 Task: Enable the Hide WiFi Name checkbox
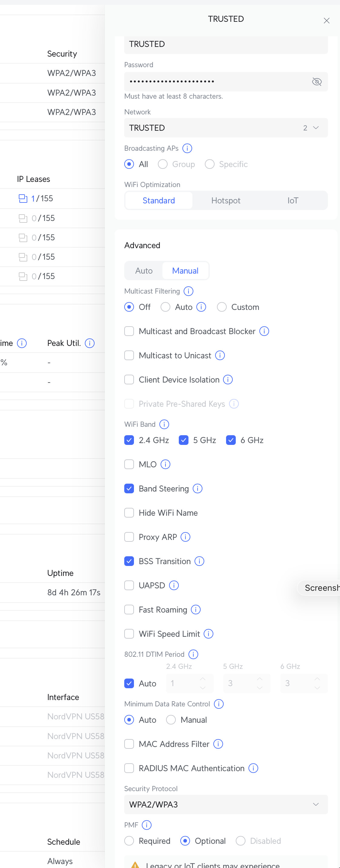coord(129,513)
